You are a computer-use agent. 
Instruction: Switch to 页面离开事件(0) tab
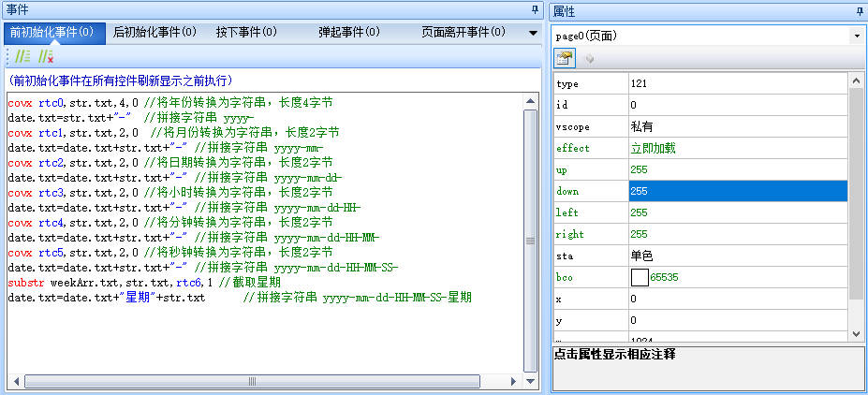tap(463, 32)
